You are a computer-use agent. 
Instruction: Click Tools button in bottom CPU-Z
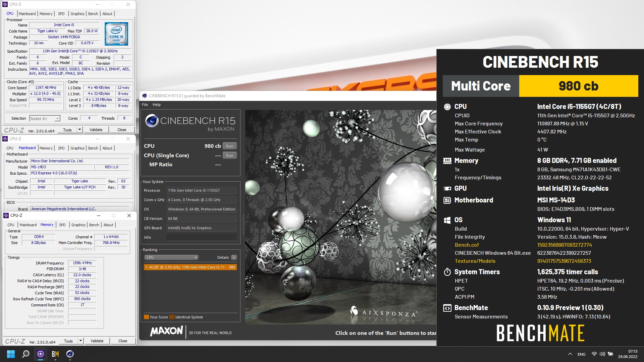[68, 341]
